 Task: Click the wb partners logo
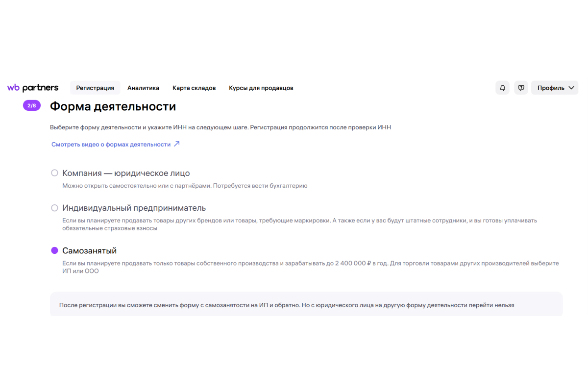[33, 88]
